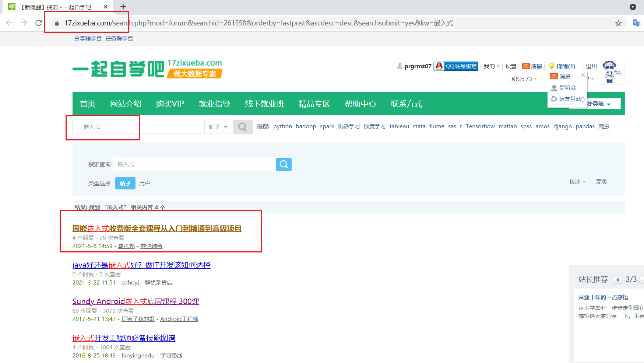
Task: Close the notification popup with X
Action: (583, 75)
